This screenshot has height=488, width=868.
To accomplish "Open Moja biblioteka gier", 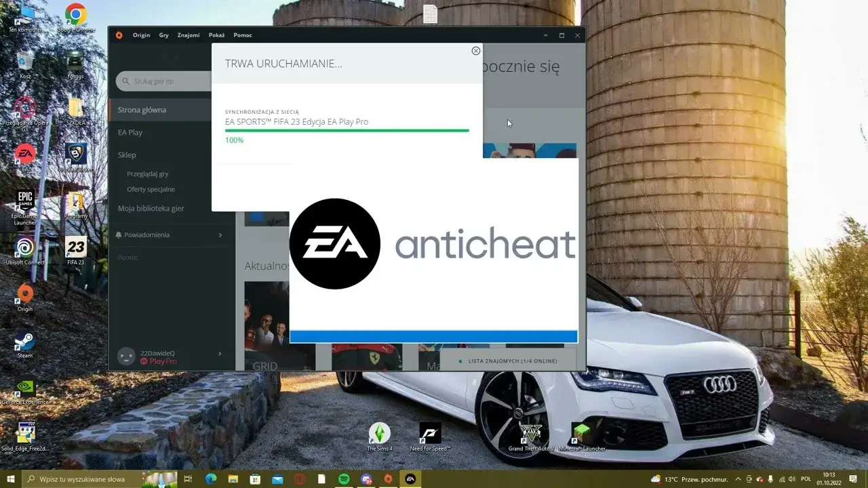I will pyautogui.click(x=151, y=208).
